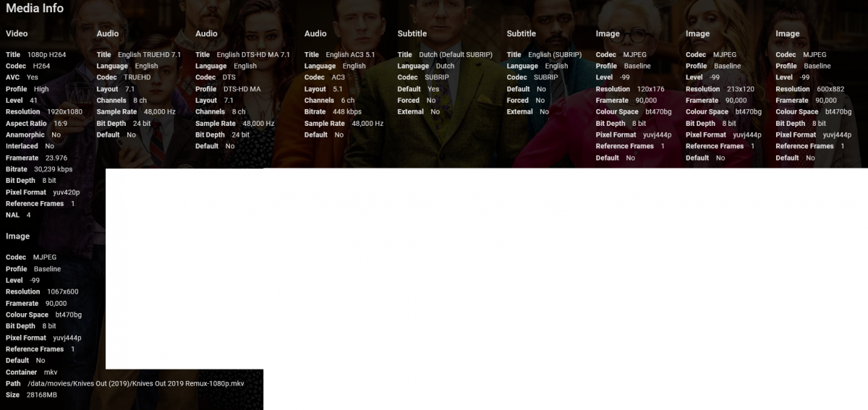The image size is (868, 410).
Task: Click the bitrate value "30,239 kbps"
Action: tap(54, 169)
